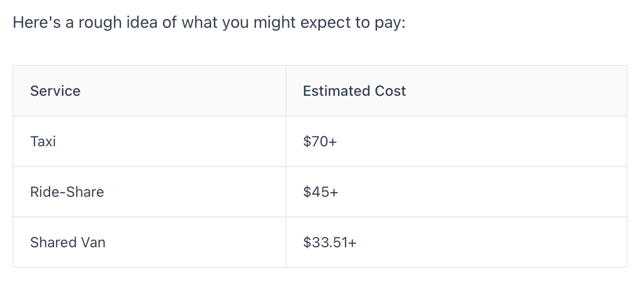Select the $70+ taxi cost cell
The image size is (644, 289).
point(320,141)
